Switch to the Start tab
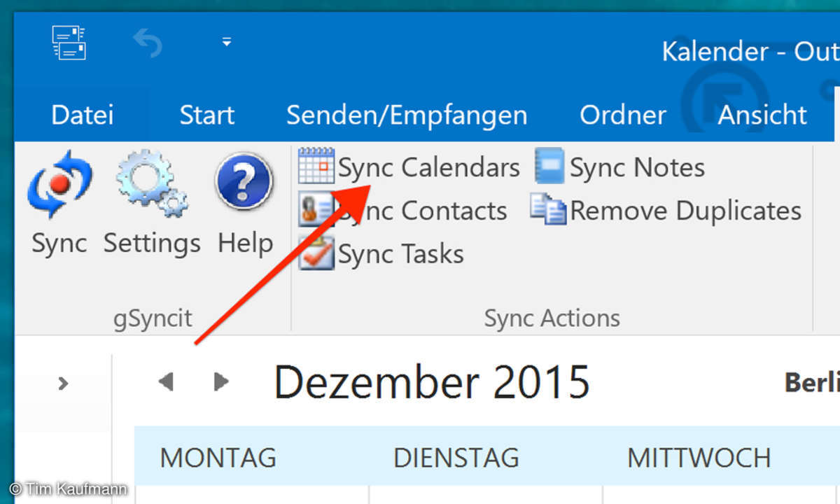This screenshot has width=840, height=504. pos(206,115)
